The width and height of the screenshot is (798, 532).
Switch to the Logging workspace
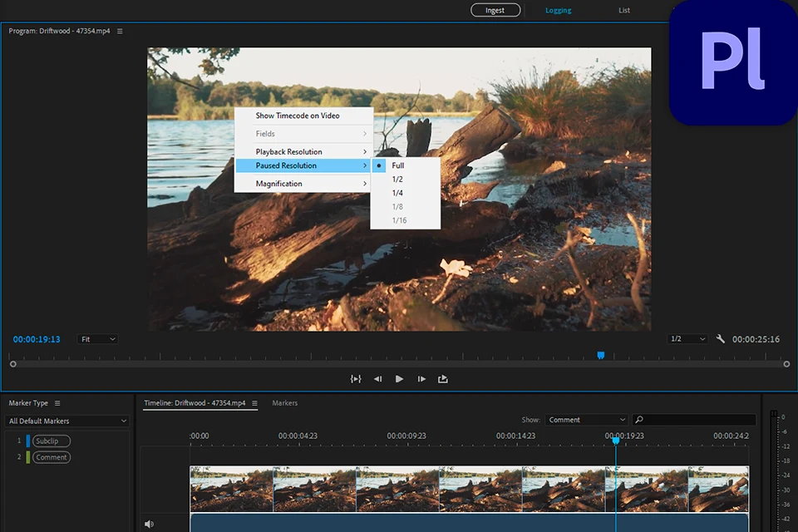(x=559, y=10)
